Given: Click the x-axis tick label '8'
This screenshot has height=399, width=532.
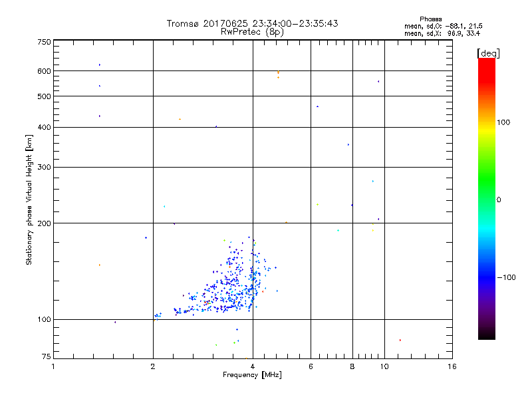Looking at the screenshot, I should tap(352, 366).
